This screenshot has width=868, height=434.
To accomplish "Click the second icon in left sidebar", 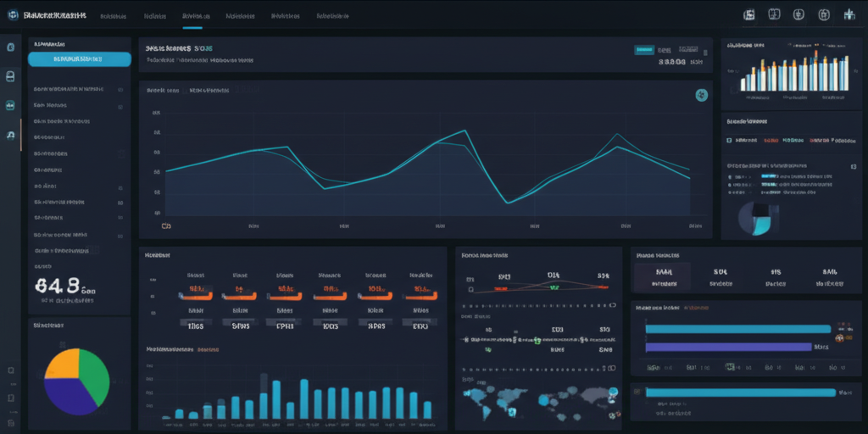I will click(10, 76).
